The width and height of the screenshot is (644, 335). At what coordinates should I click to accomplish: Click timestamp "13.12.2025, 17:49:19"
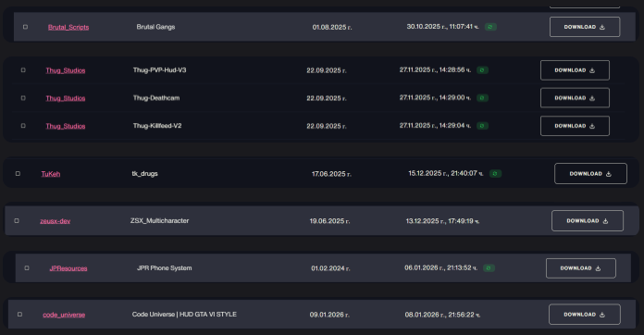point(442,221)
